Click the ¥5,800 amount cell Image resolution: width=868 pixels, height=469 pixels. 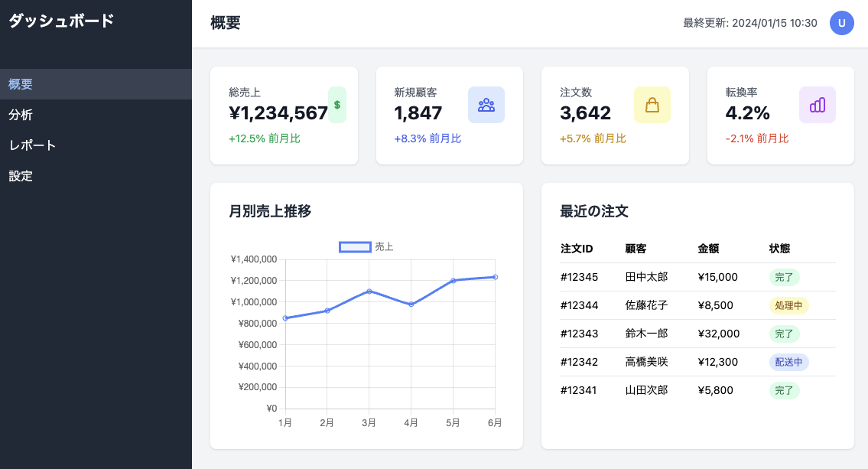(715, 390)
